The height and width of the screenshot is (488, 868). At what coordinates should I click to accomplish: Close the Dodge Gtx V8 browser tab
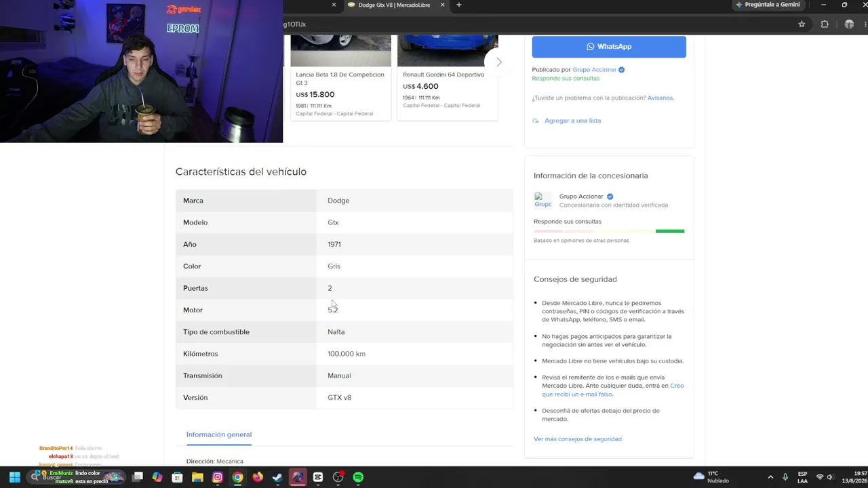[x=443, y=5]
